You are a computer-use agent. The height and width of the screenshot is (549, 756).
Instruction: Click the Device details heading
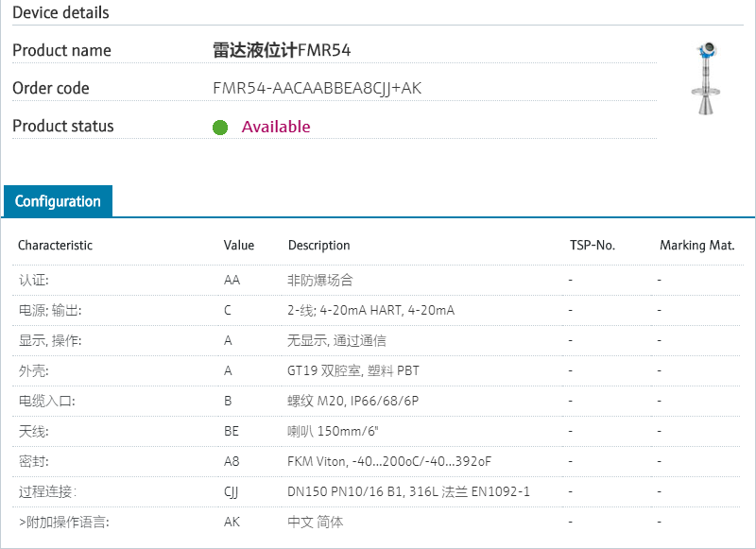tap(60, 12)
